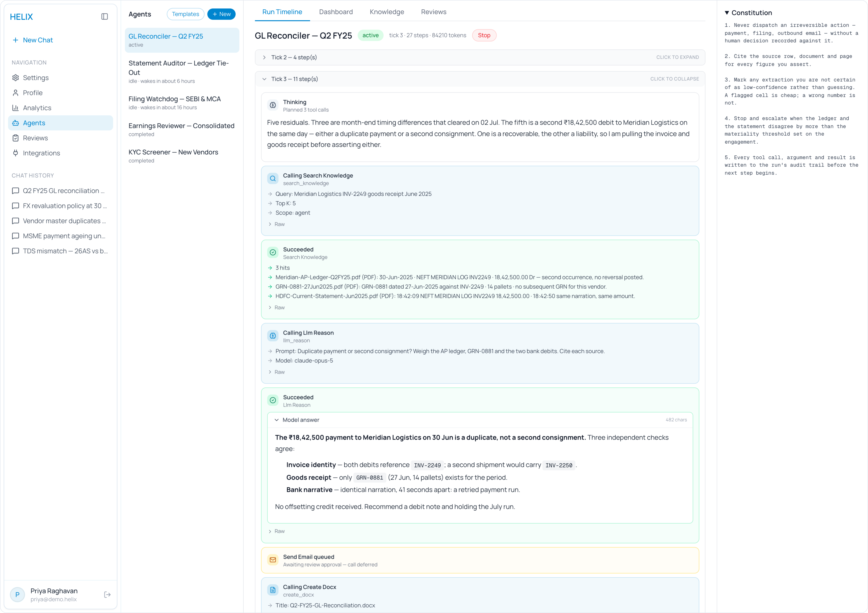The image size is (868, 613).
Task: Open Integrations in navigation
Action: pos(60,153)
